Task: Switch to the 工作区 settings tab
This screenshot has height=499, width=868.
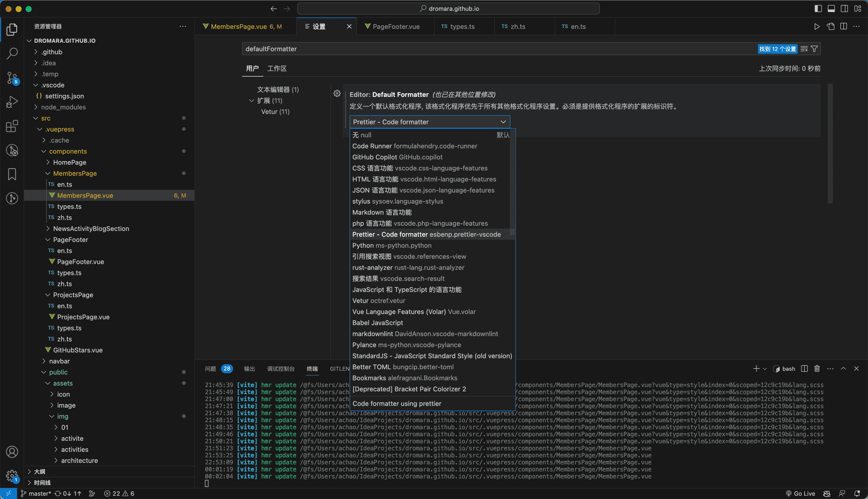Action: pos(276,68)
